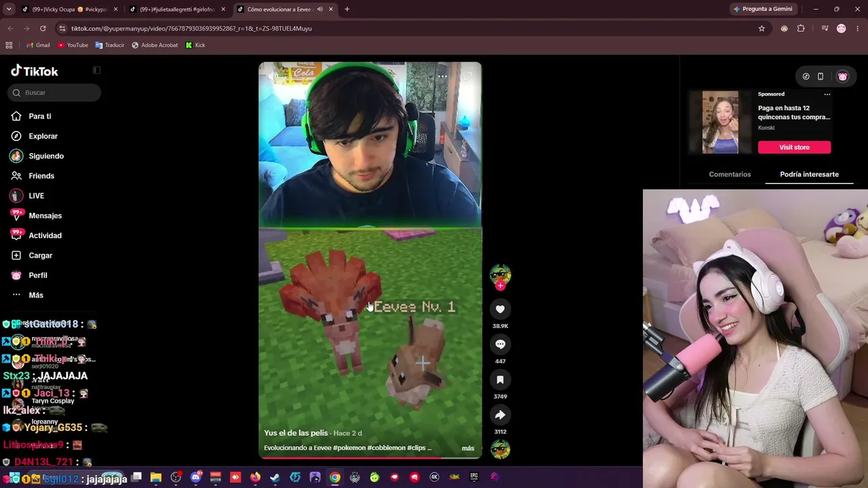Collapse the TikTok sidebar panel
Viewport: 868px width, 488px height.
[97, 70]
